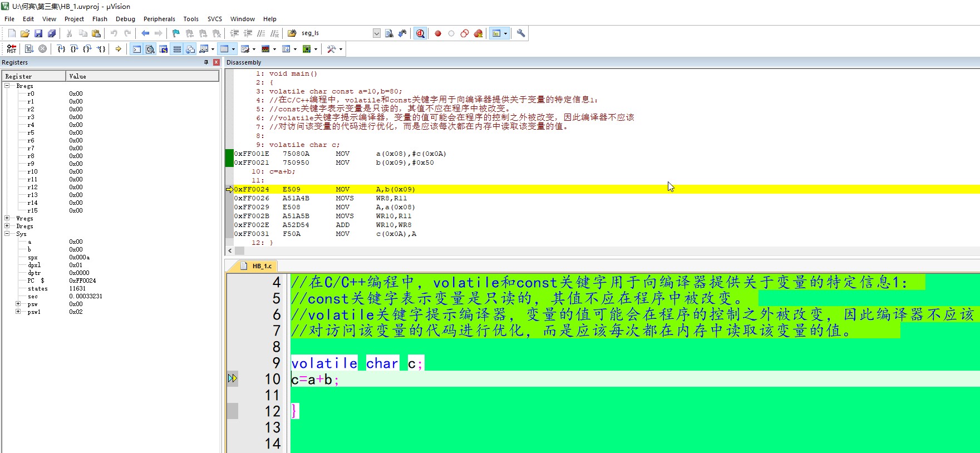Viewport: 980px width, 453px height.
Task: Toggle the Registers Window button
Action: pyautogui.click(x=177, y=49)
